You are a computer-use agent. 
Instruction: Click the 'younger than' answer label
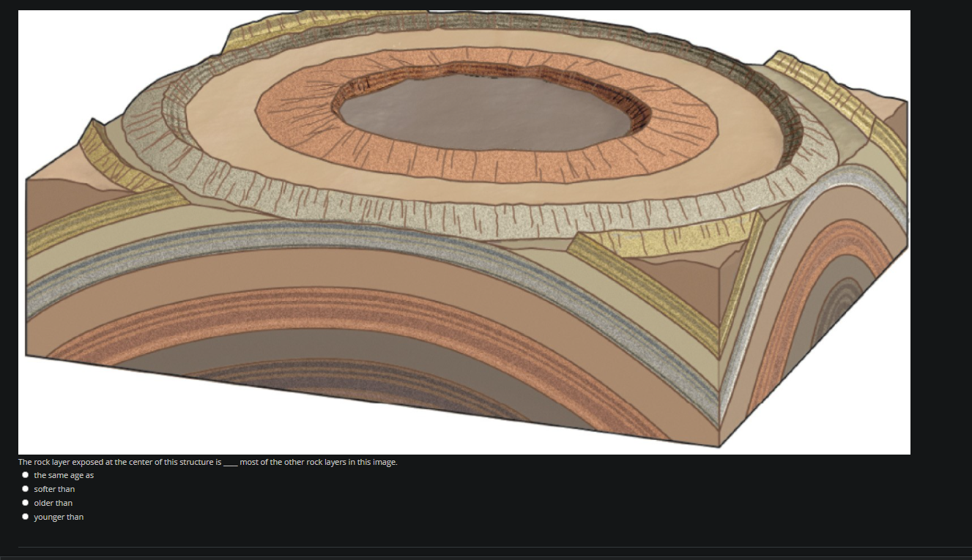(58, 516)
